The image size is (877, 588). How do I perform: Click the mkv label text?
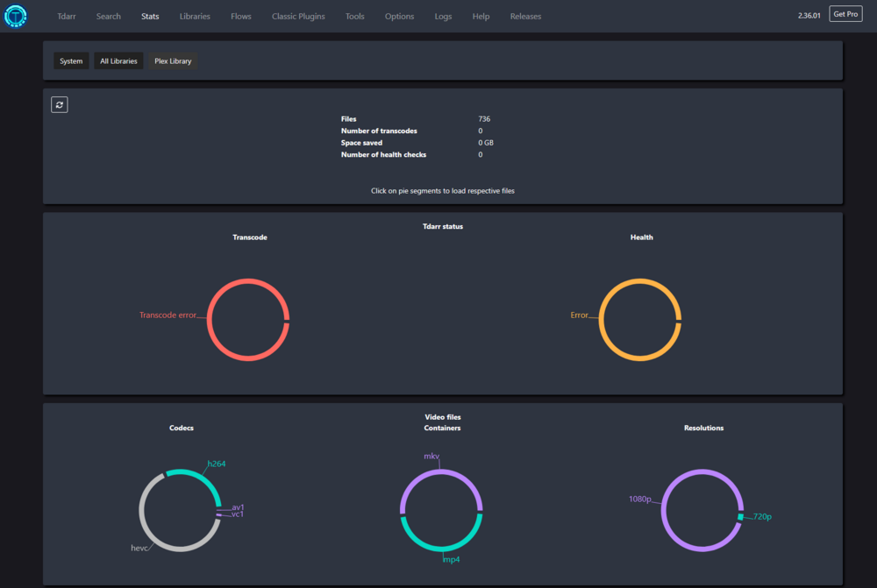[431, 456]
